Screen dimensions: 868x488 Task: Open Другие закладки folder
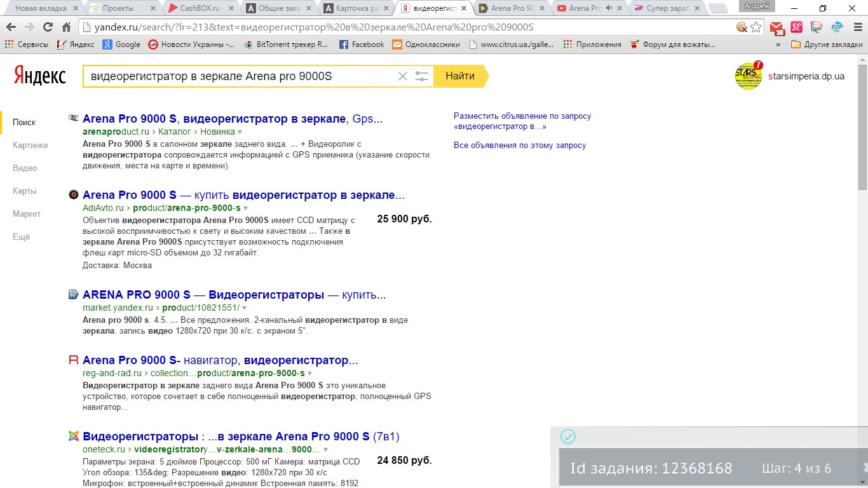click(827, 44)
